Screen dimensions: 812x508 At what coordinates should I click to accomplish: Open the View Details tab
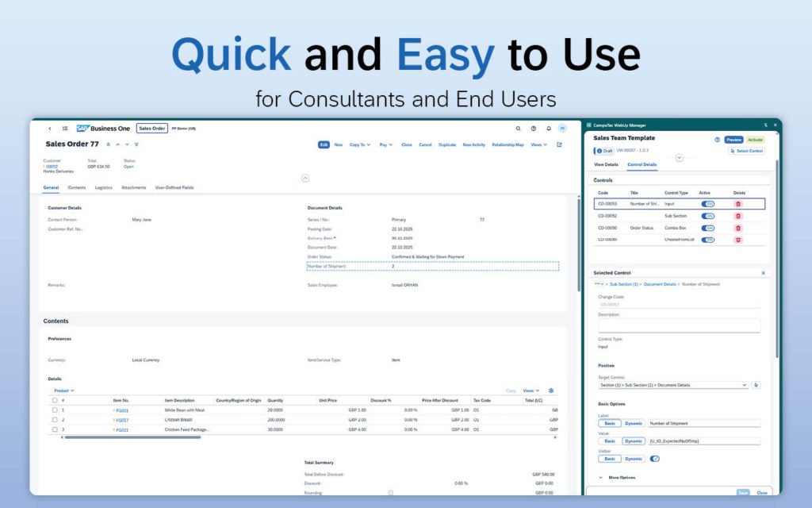606,164
